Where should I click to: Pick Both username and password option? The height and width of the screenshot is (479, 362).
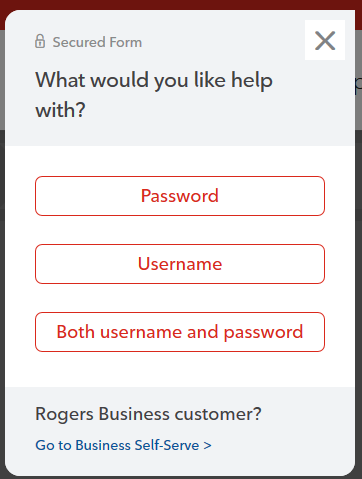click(x=180, y=332)
